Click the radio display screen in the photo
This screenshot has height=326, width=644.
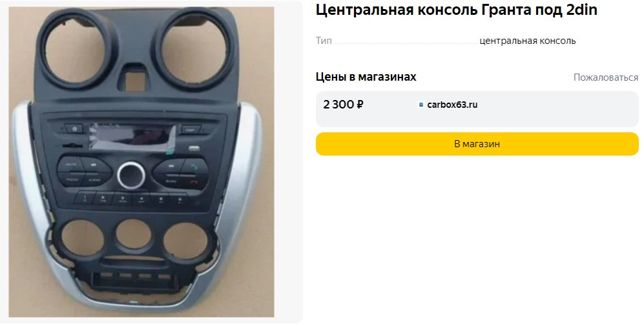132,138
